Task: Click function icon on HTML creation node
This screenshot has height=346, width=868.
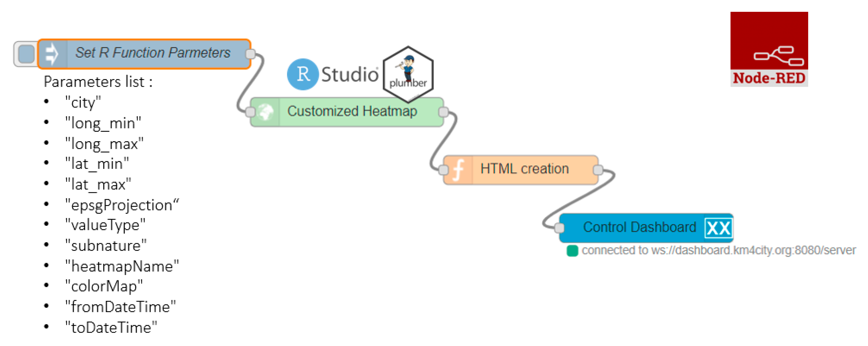Action: tap(458, 170)
